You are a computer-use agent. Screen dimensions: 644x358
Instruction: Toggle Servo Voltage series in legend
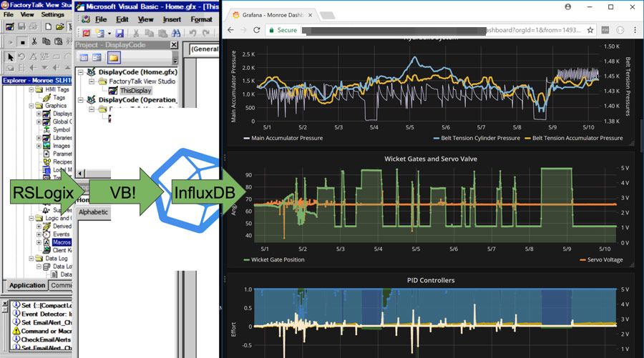point(601,259)
